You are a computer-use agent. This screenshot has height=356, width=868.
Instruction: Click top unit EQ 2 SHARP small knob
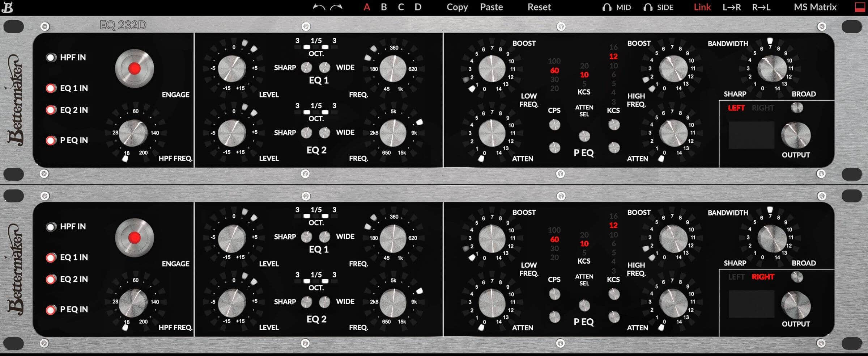click(x=306, y=133)
